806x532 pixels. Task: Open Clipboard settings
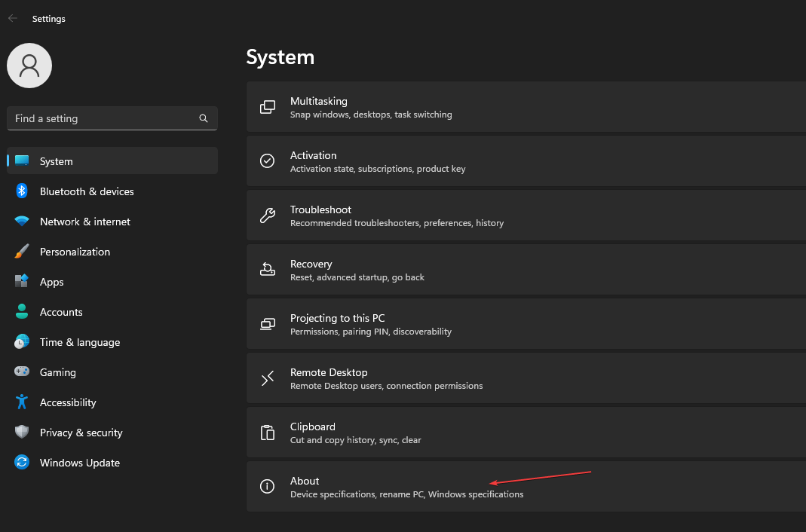pyautogui.click(x=526, y=433)
